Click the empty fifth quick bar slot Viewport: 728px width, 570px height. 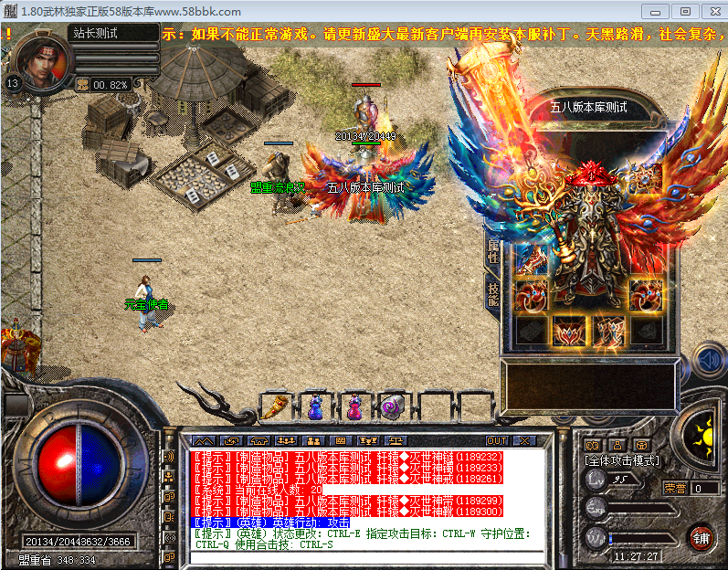(x=435, y=407)
